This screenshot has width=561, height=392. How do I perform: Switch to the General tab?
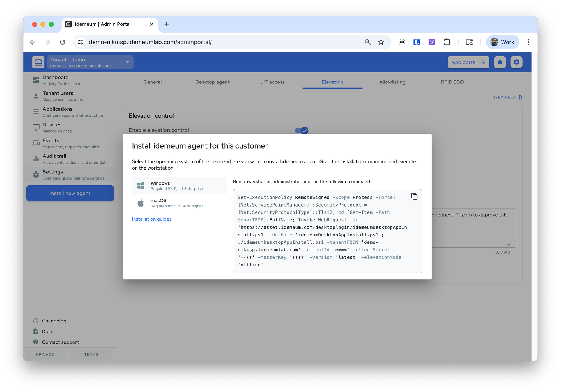152,82
